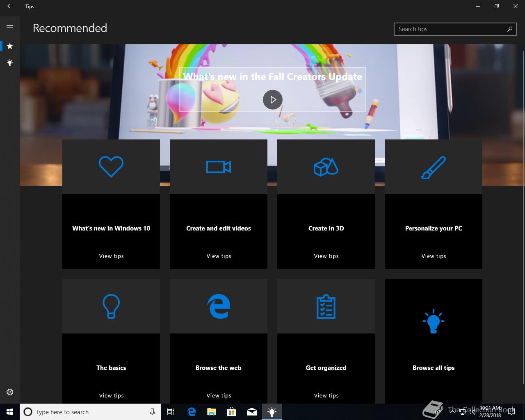View tips under Personalize your PC
Screen dimensions: 525x420
pyautogui.click(x=434, y=256)
